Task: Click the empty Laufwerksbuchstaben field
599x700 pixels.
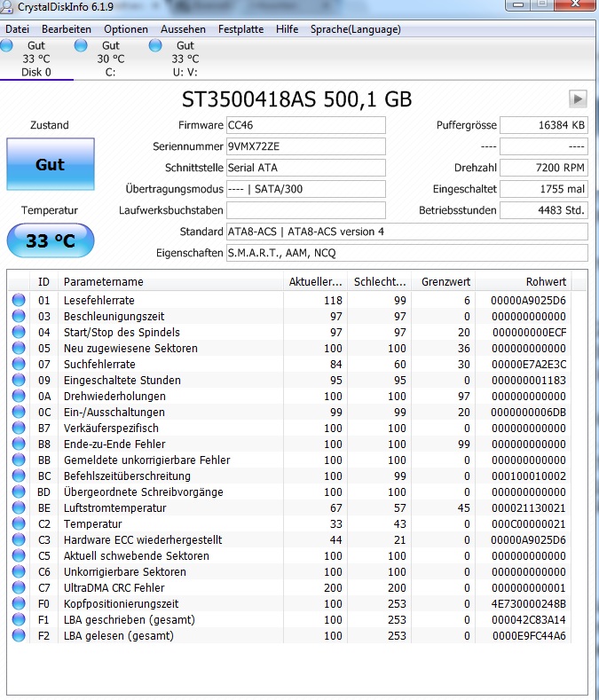Action: pyautogui.click(x=306, y=210)
